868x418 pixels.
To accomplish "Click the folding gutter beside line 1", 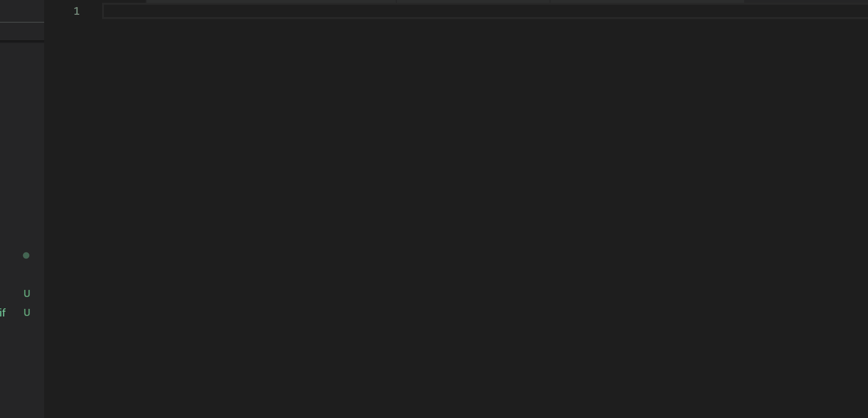I will coord(92,11).
